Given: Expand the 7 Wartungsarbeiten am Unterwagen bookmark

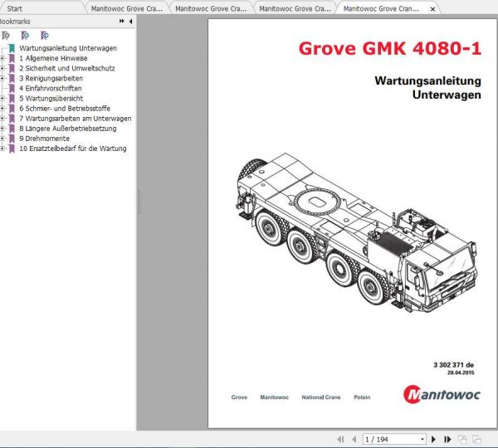Looking at the screenshot, I should (2, 119).
